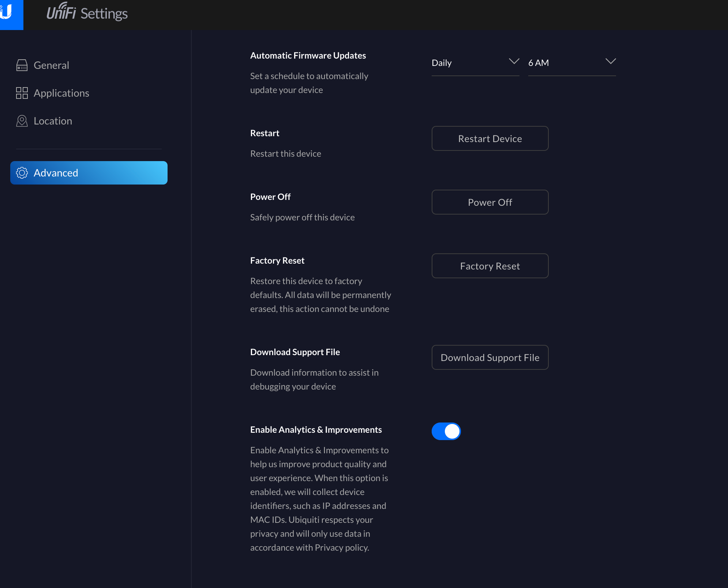This screenshot has height=588, width=728.
Task: Click Download Support File button
Action: click(x=490, y=357)
